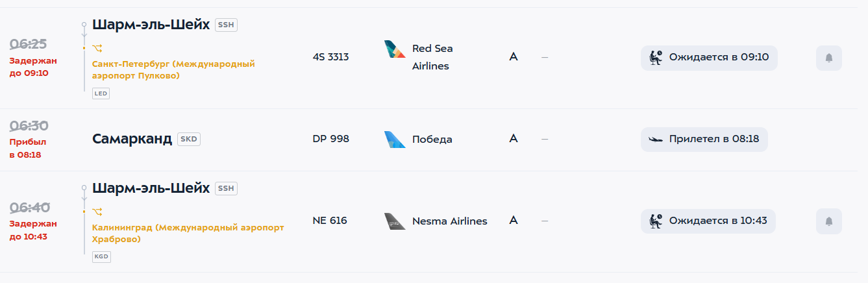This screenshot has height=283, width=868.
Task: Click the transfer arrows icon above Калининград
Action: coord(97,212)
